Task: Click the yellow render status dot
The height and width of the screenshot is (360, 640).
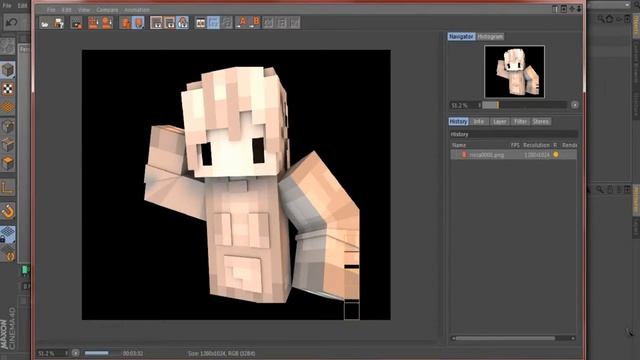Action: click(556, 155)
